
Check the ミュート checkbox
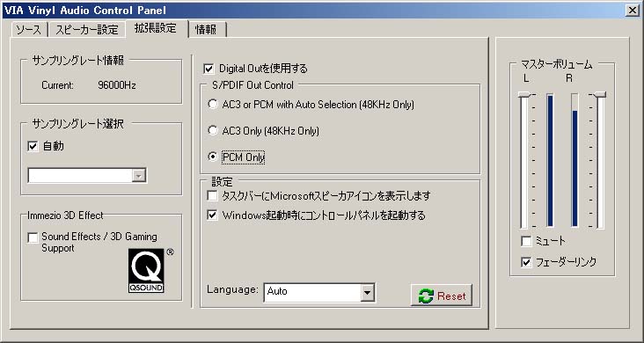[526, 241]
